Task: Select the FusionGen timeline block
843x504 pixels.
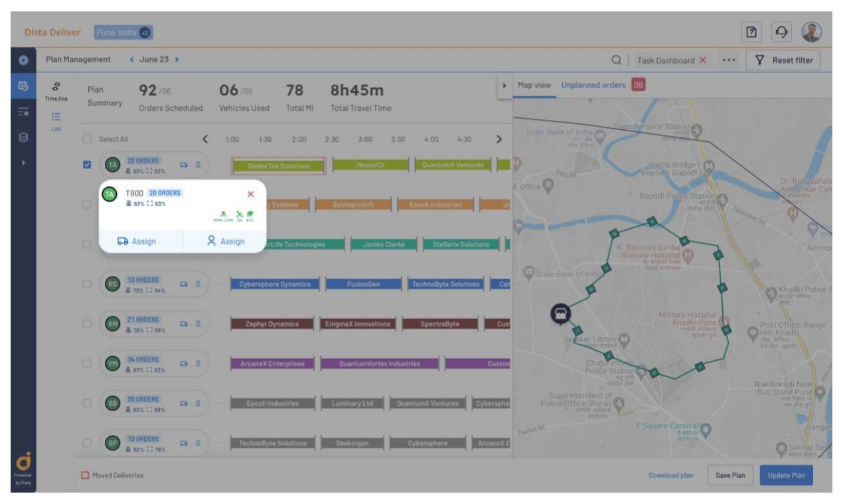Action: tap(363, 284)
